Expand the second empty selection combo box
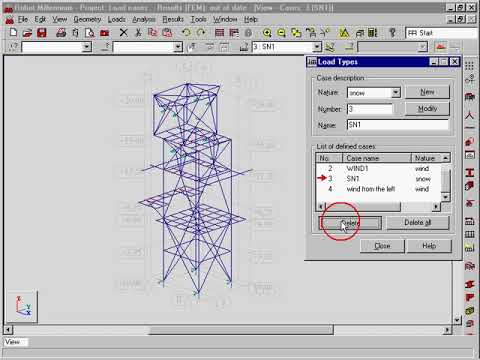The height and width of the screenshot is (360, 480). coord(178,47)
